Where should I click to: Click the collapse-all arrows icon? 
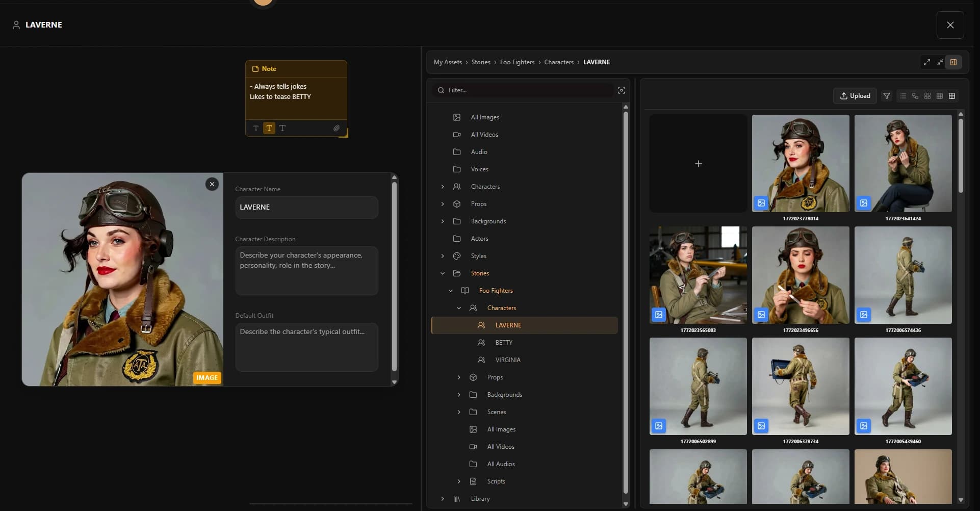click(940, 62)
